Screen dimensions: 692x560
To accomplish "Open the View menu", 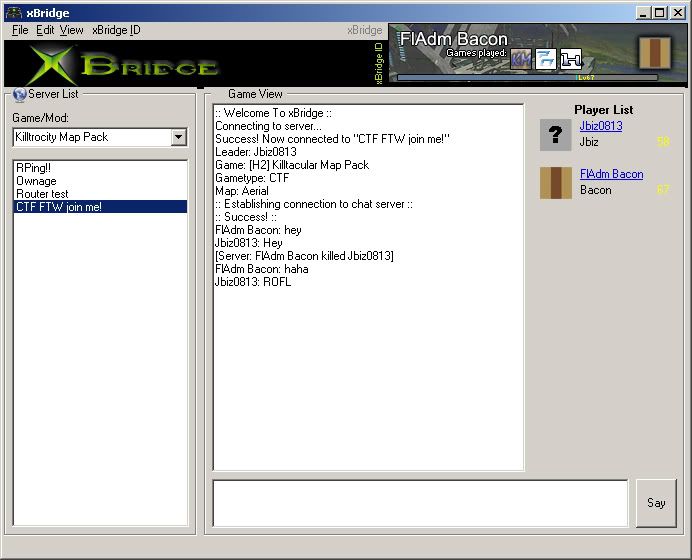I will point(71,30).
